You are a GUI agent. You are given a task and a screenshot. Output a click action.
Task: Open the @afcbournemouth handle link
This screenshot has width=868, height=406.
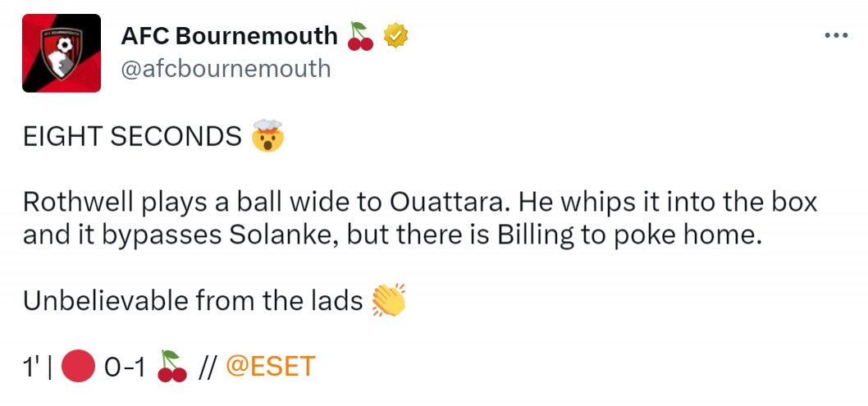pos(226,69)
